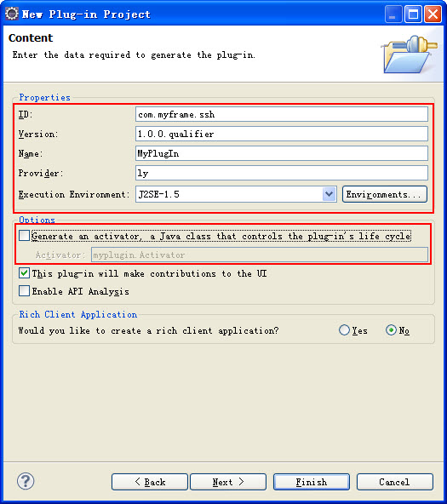447x504 pixels.
Task: Open the Execution Environment dropdown arrow
Action: pyautogui.click(x=329, y=194)
